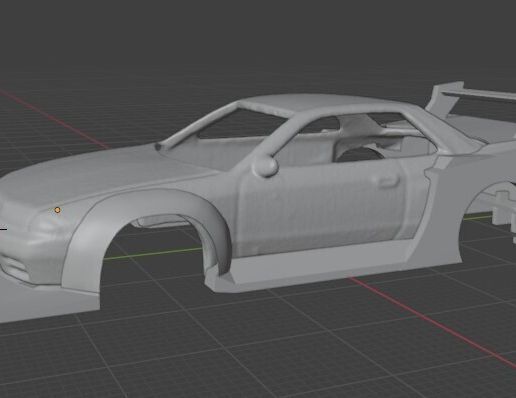This screenshot has height=398, width=516.
Task: Click the round side mirror on the car
Action: pyautogui.click(x=266, y=167)
